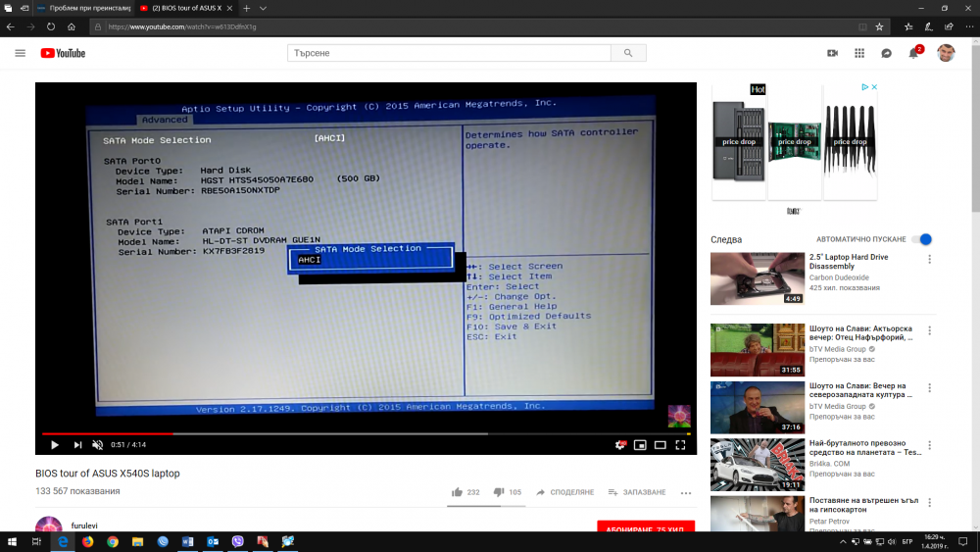Seek along the video progress bar
The height and width of the screenshot is (552, 980).
(x=366, y=433)
